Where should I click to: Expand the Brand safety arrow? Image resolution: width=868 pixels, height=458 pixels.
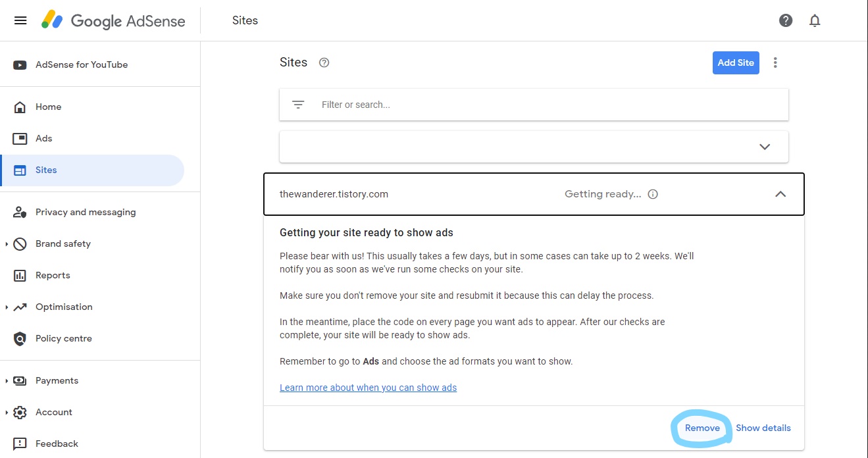click(7, 243)
